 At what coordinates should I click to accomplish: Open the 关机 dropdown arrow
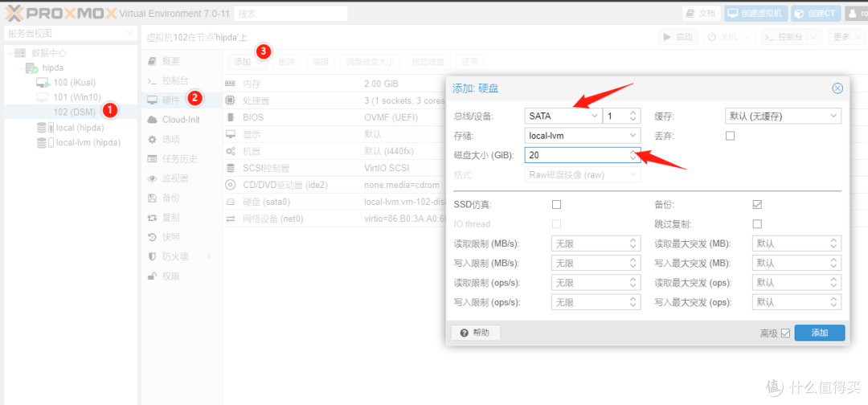(748, 37)
